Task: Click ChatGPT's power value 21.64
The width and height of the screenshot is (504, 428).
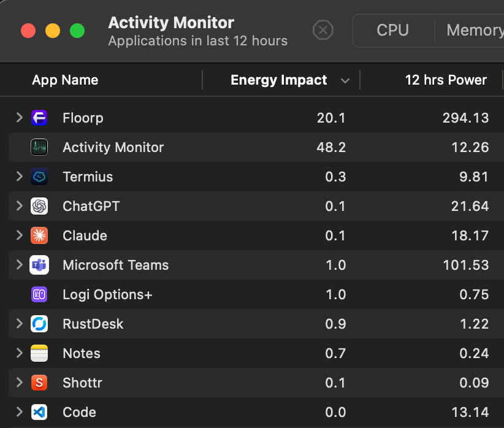Action: pyautogui.click(x=470, y=206)
